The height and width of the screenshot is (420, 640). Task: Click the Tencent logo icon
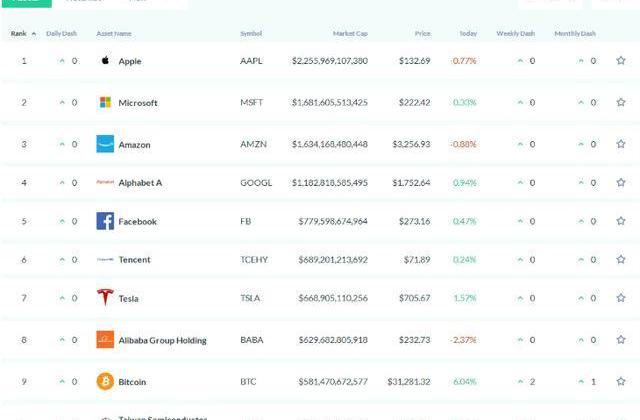pyautogui.click(x=105, y=259)
